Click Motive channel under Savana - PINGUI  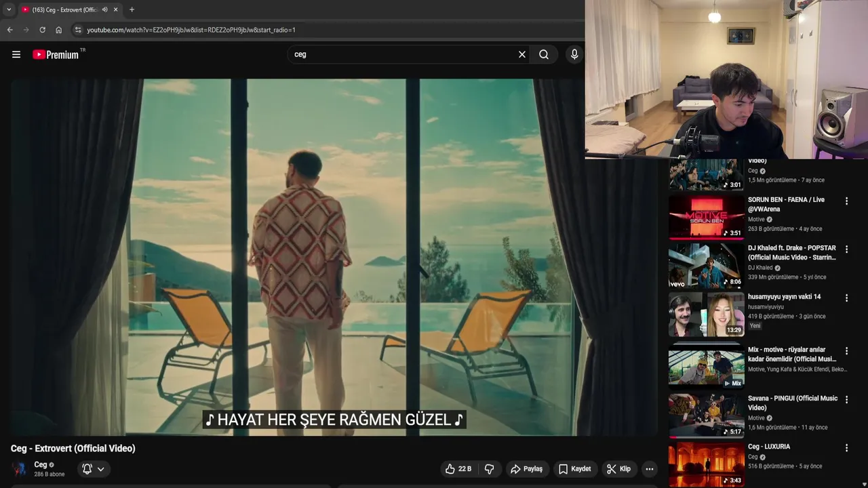[x=756, y=418]
